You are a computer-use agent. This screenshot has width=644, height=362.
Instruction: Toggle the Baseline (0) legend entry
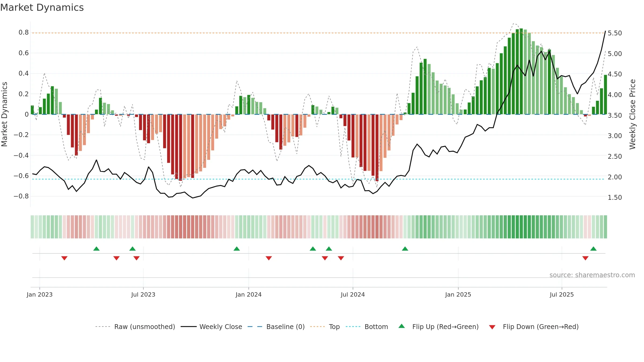tap(276, 327)
